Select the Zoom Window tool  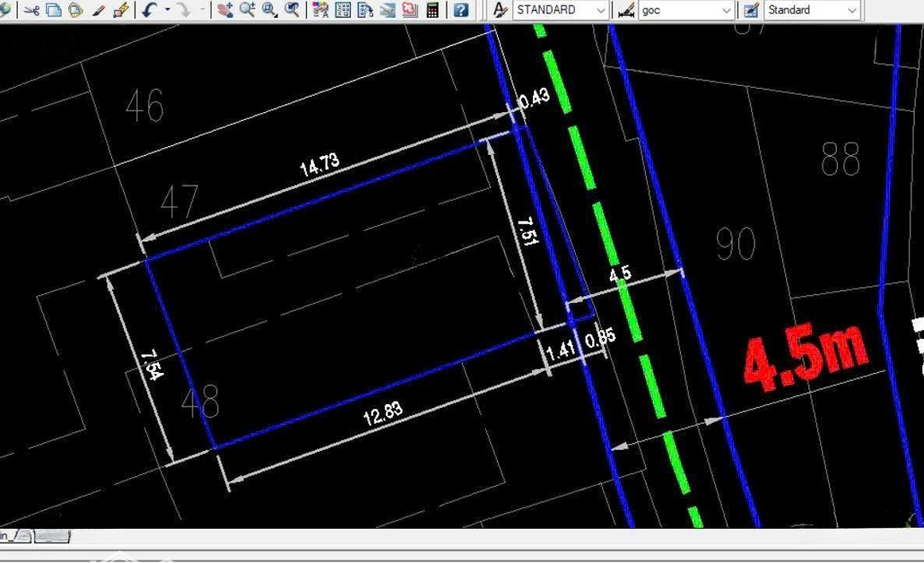[269, 10]
